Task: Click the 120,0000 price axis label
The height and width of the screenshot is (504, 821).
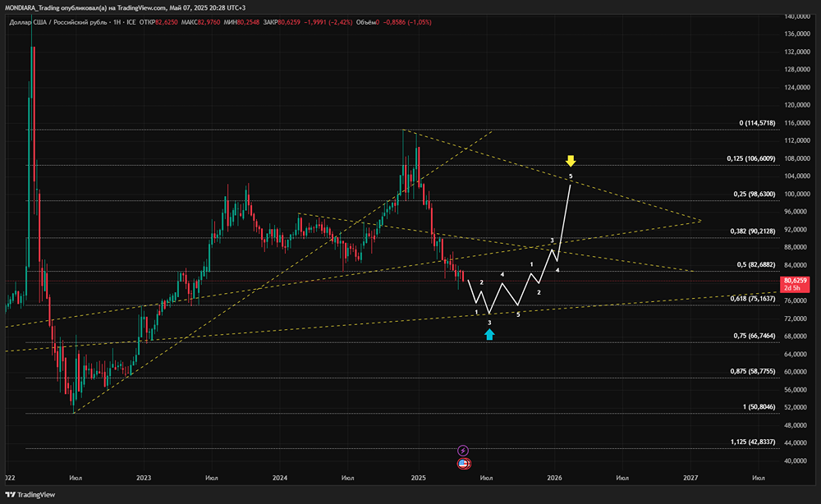Action: point(796,105)
